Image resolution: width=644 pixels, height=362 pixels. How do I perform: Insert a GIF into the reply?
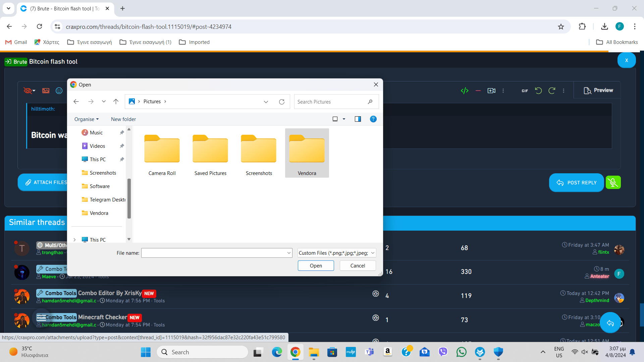click(524, 90)
